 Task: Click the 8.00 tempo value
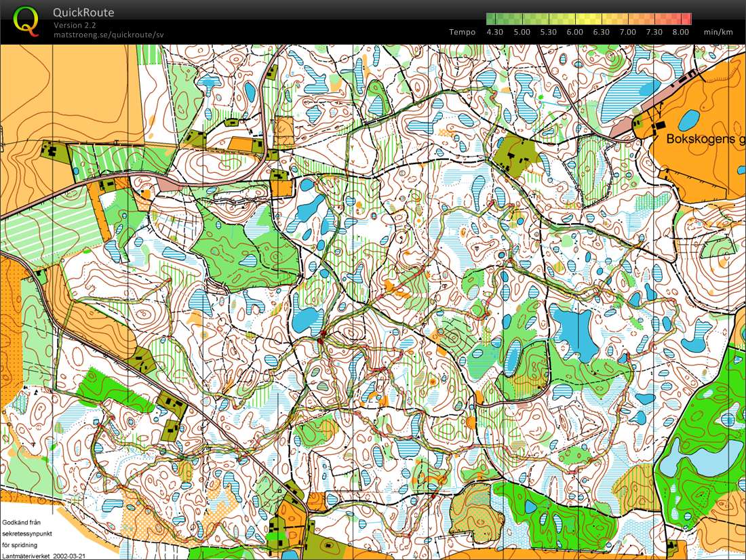680,32
